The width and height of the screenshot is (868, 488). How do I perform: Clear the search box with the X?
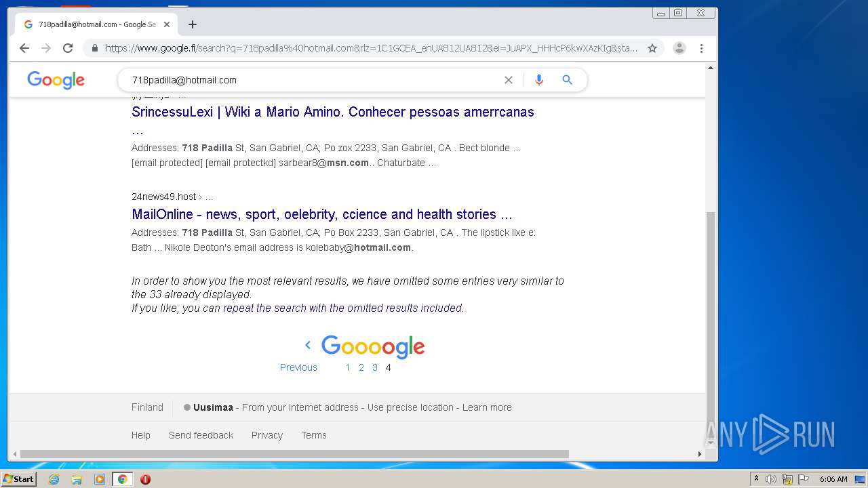coord(509,80)
